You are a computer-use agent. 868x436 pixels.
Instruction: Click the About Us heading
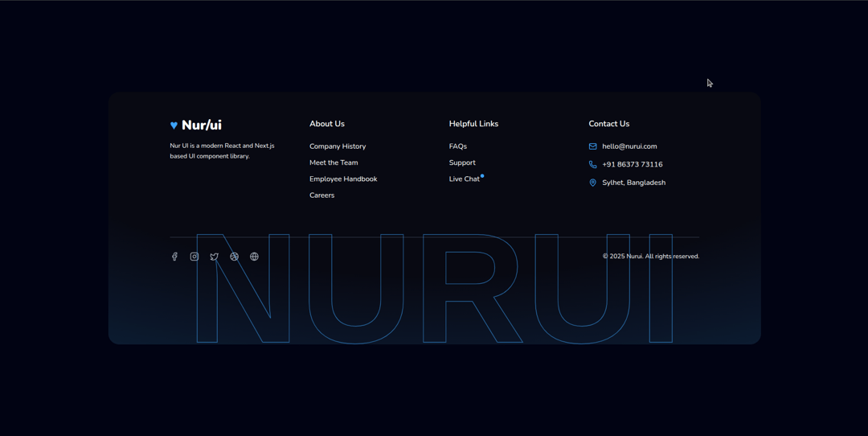coord(327,124)
